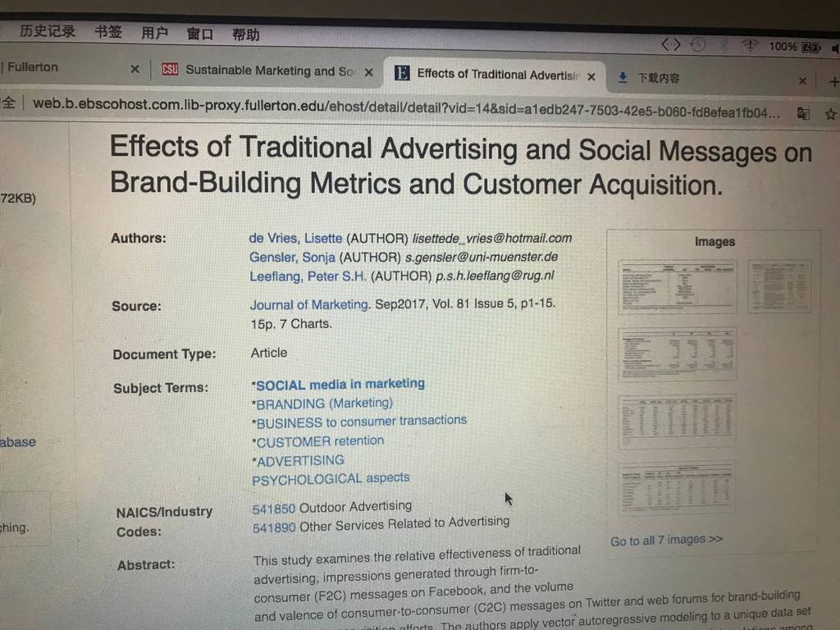Click the Bluetooth icon in menu bar

point(725,45)
